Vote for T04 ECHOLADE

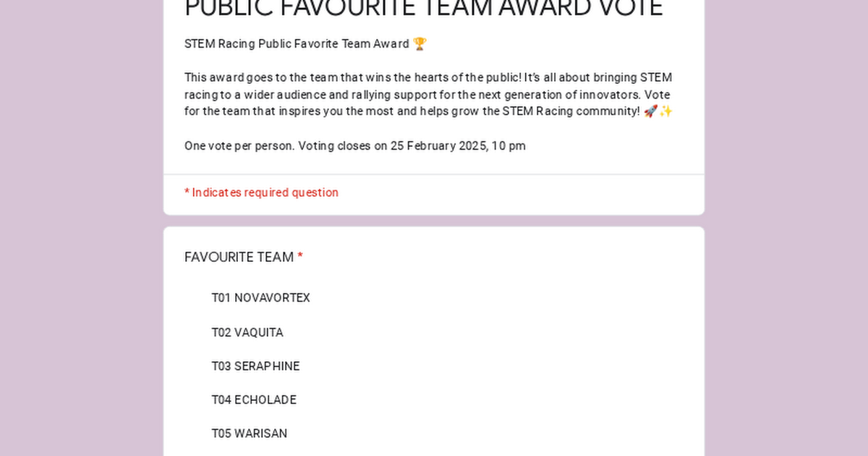pos(254,400)
